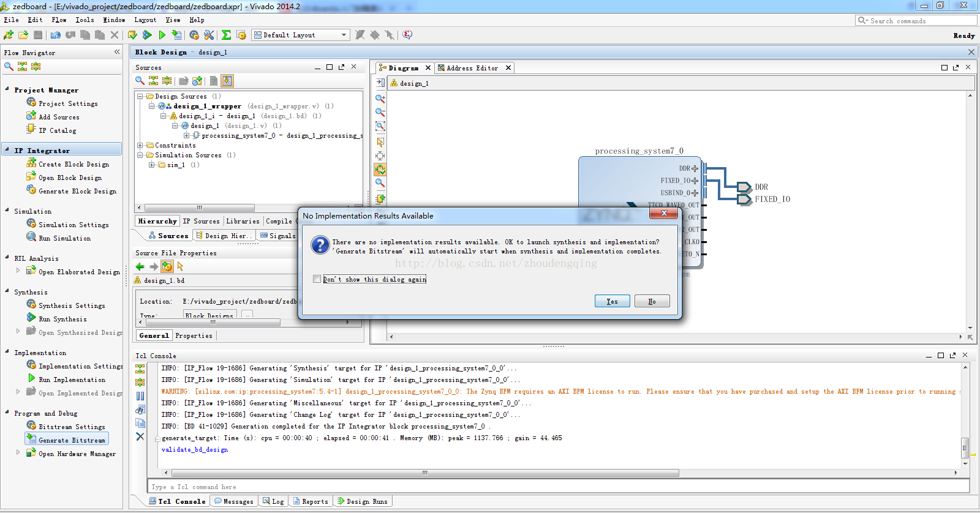Viewport: 980px width, 513px height.
Task: Click the green sigma report icon
Action: [227, 35]
